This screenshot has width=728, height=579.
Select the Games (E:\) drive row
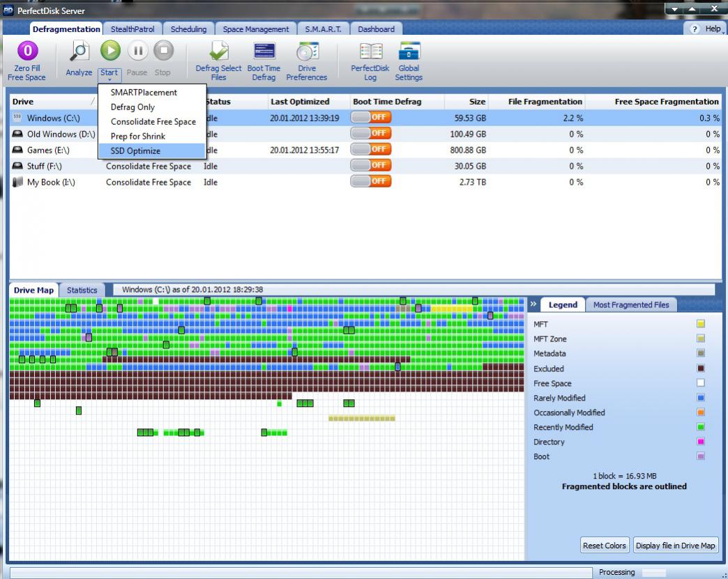pyautogui.click(x=365, y=150)
